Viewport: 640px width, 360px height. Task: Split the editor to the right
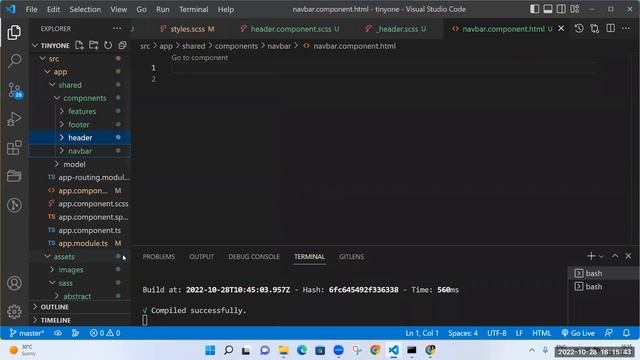click(x=611, y=28)
